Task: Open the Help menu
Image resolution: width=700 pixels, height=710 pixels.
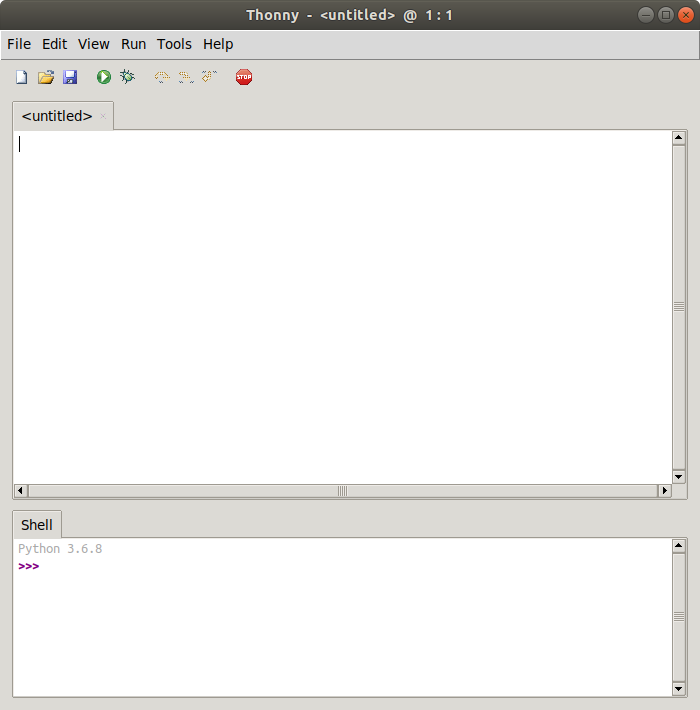Action: click(x=218, y=44)
